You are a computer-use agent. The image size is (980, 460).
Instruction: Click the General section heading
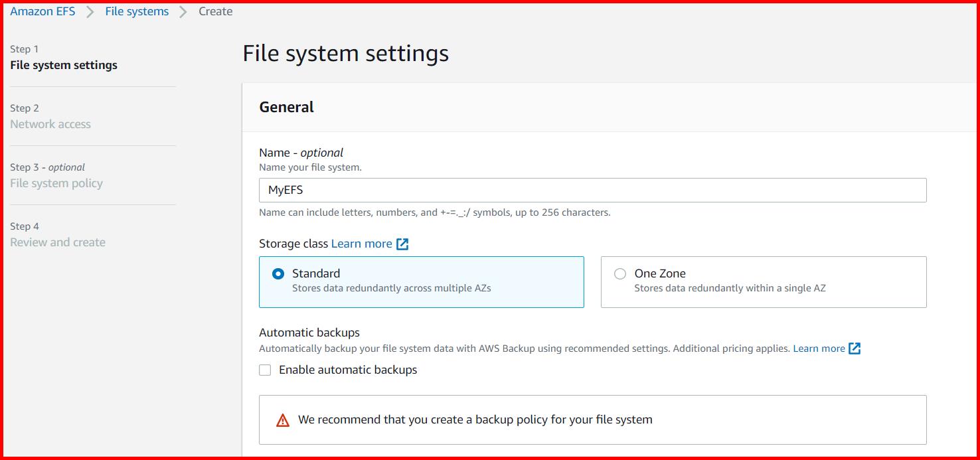[286, 107]
